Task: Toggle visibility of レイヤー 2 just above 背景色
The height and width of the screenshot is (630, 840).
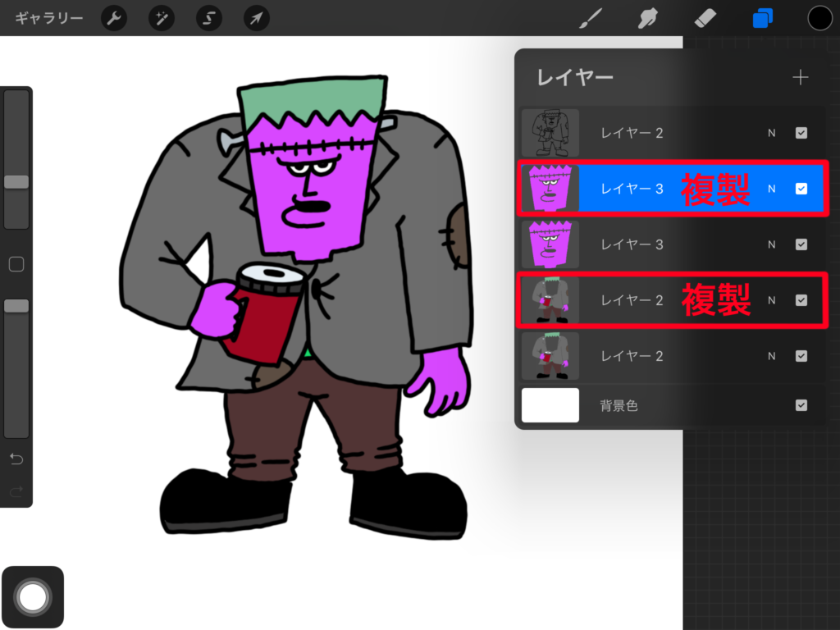Action: 801,356
